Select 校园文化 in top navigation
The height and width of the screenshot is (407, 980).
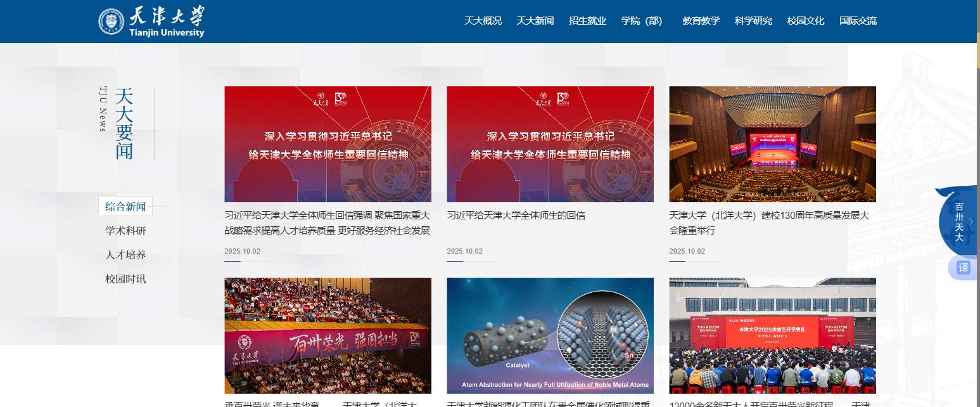[x=806, y=20]
